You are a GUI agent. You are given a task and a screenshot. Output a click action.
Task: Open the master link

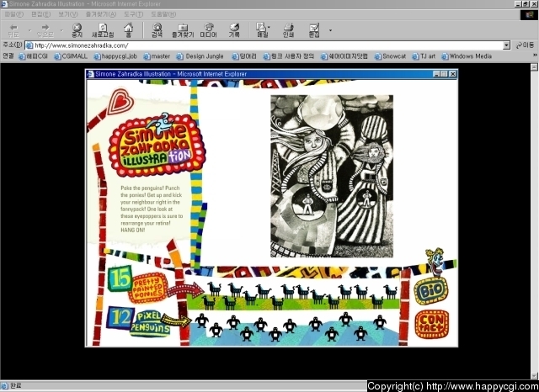pyautogui.click(x=157, y=56)
